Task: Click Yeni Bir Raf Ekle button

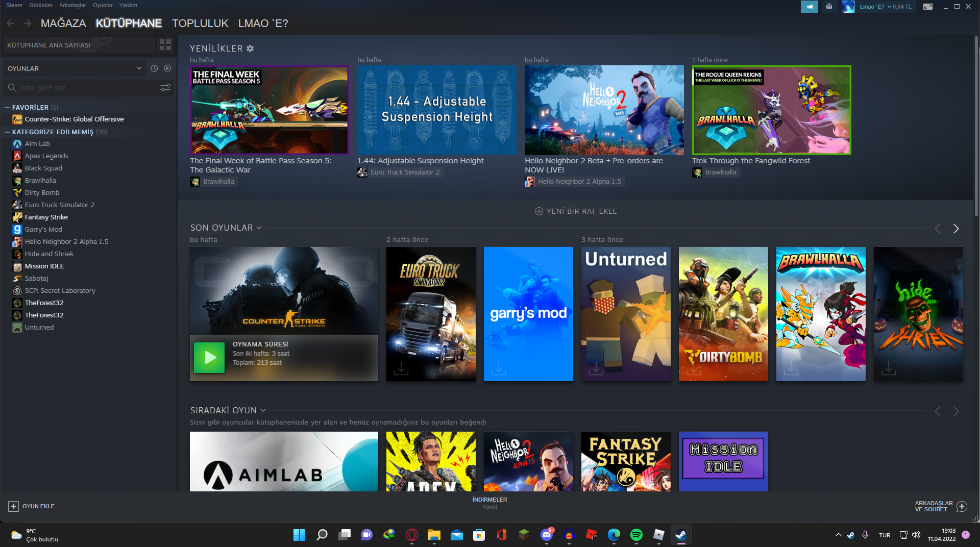Action: (576, 211)
